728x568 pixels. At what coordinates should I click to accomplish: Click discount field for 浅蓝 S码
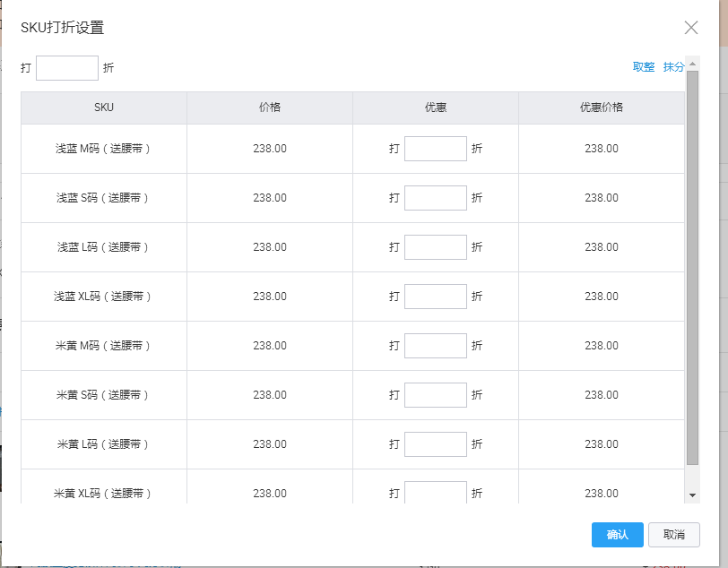pos(435,198)
